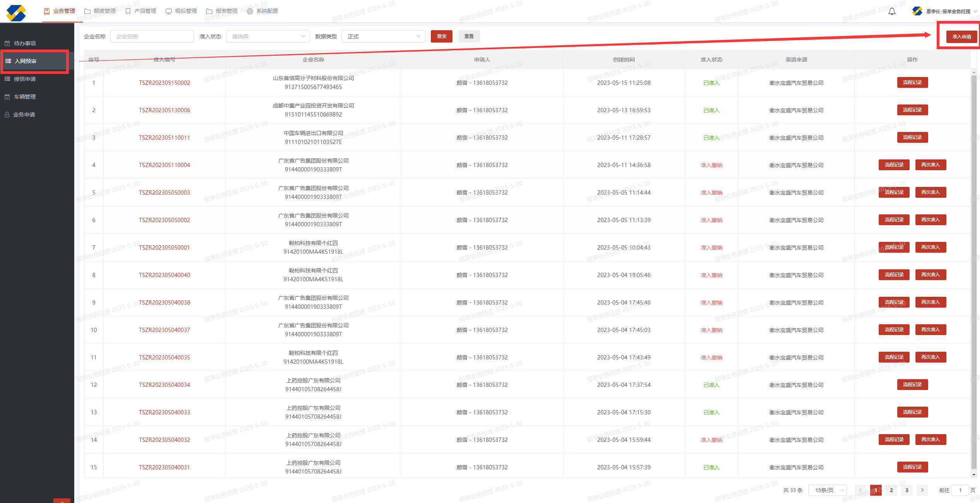Click the company logo icon

click(16, 12)
